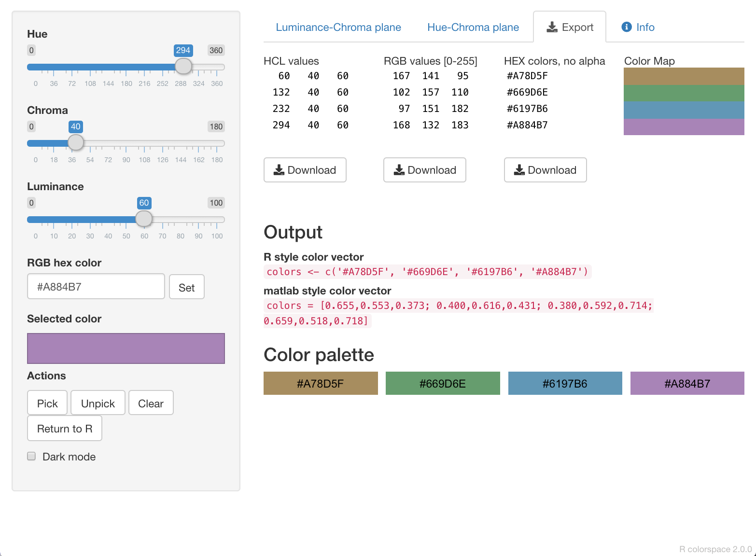Click the download icon under HCL values
Viewport: 756px width, 556px height.
[x=279, y=170]
